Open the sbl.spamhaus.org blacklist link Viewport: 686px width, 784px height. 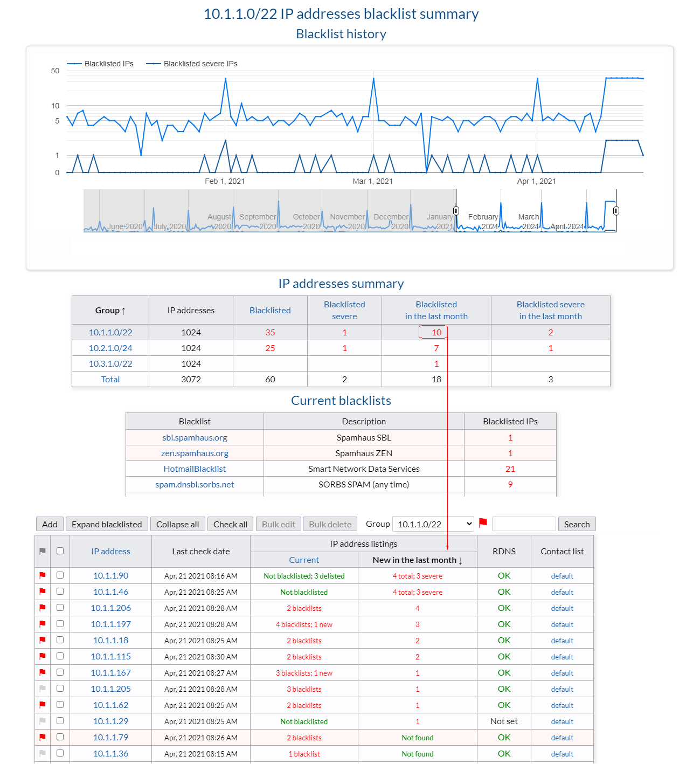point(195,437)
